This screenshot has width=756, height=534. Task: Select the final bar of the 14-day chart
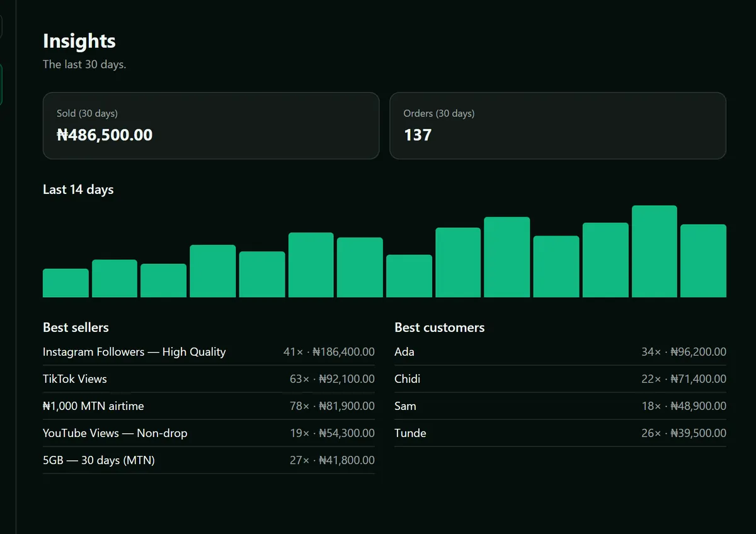click(x=703, y=261)
